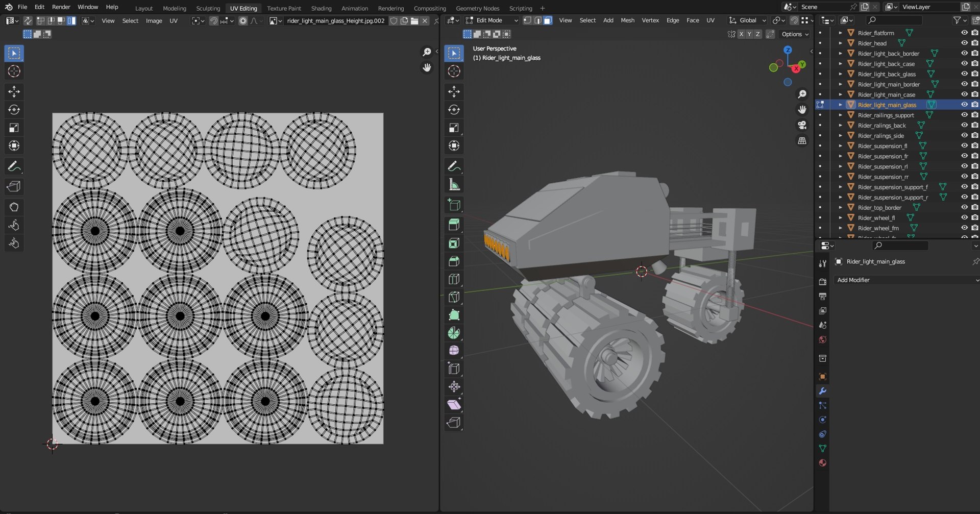This screenshot has width=980, height=514.
Task: Activate the Spin tool
Action: (454, 333)
